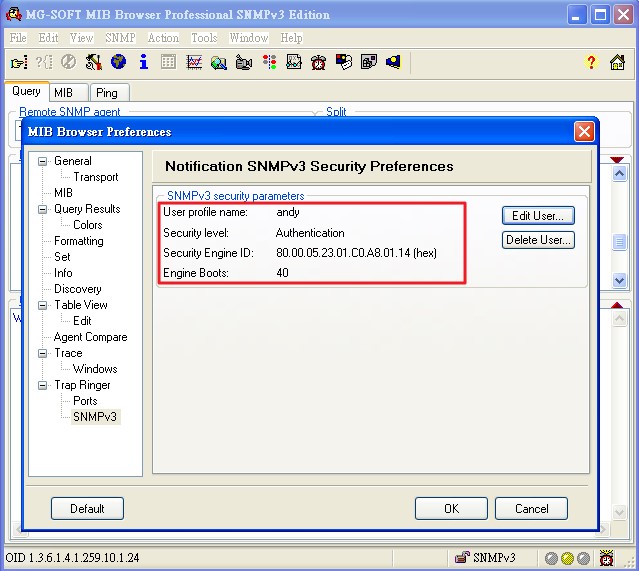Select Windows under Trace in tree
This screenshot has width=639, height=571.
point(95,369)
